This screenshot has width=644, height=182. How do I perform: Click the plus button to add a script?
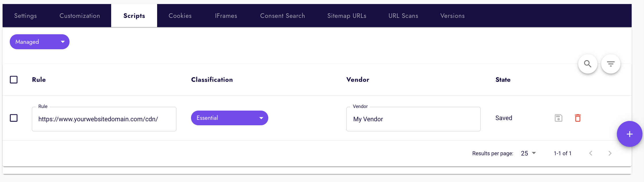(x=629, y=134)
